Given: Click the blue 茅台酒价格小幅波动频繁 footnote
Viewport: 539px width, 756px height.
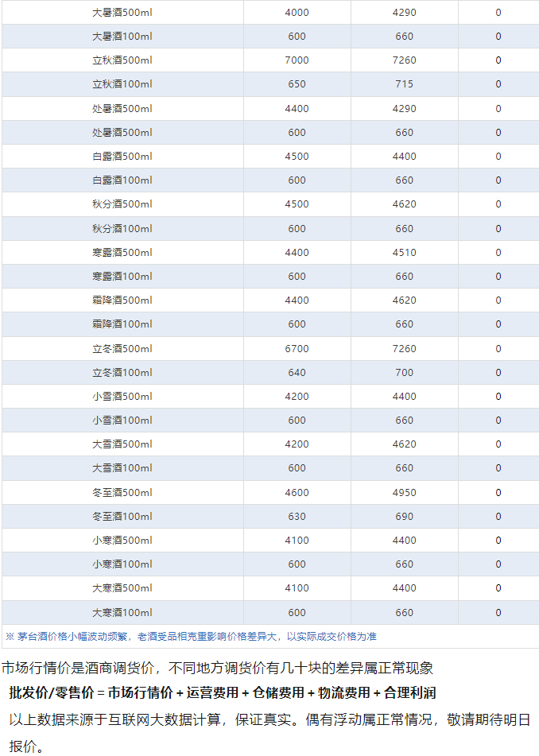Looking at the screenshot, I should [191, 637].
